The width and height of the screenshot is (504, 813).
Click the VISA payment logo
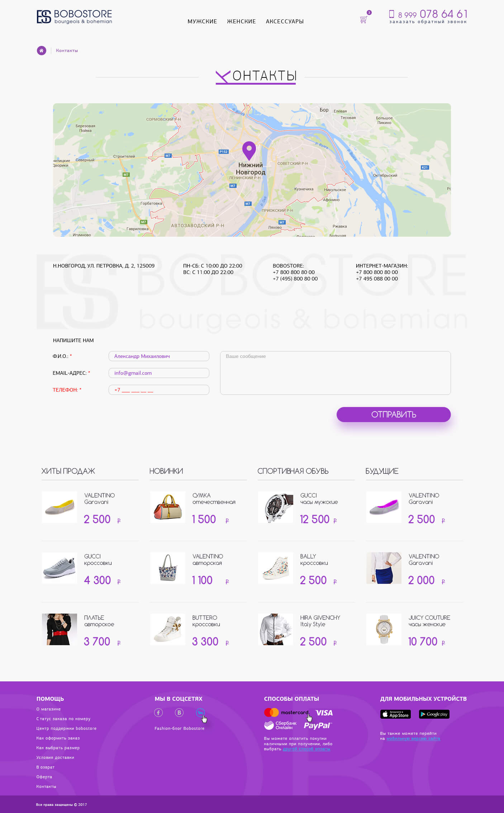pyautogui.click(x=324, y=713)
